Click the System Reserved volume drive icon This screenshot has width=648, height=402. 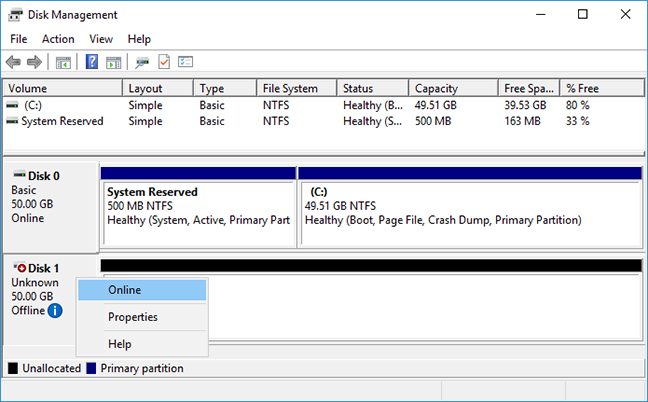tap(12, 121)
